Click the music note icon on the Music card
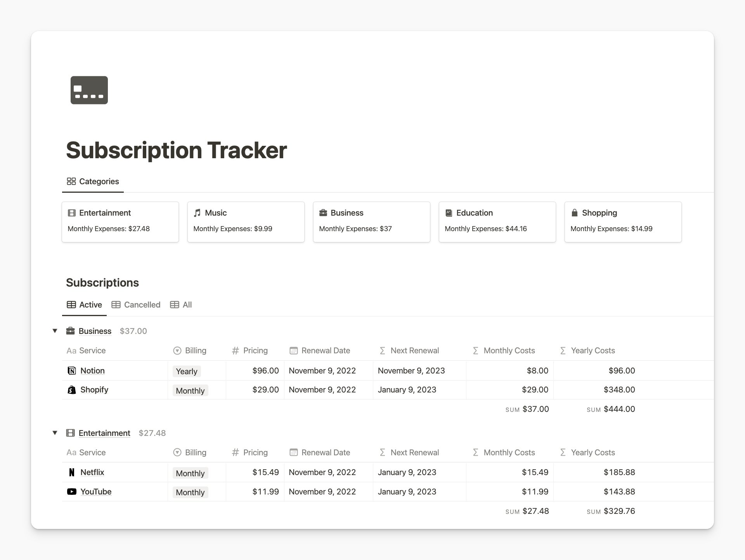 (x=197, y=213)
